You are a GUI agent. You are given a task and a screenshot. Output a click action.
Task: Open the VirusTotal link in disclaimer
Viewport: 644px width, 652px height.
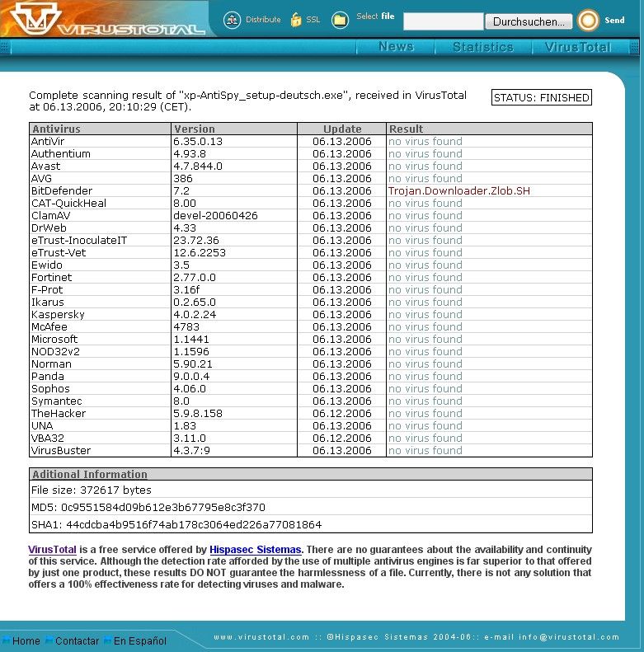[52, 550]
